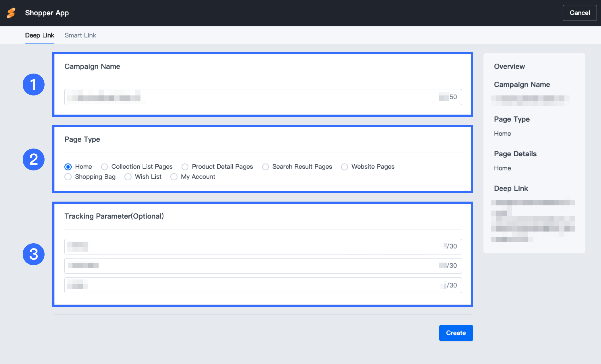Focus the Campaign Name input field

click(263, 97)
